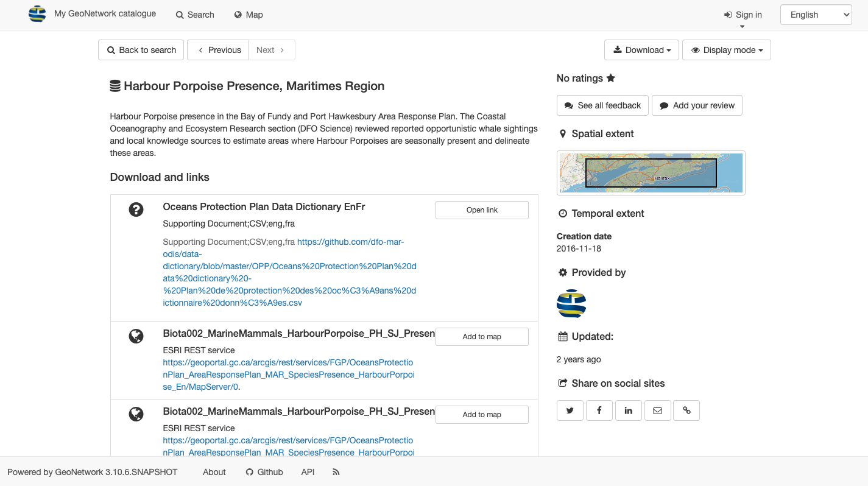The image size is (868, 486).
Task: Click the Back to search button
Action: (141, 50)
